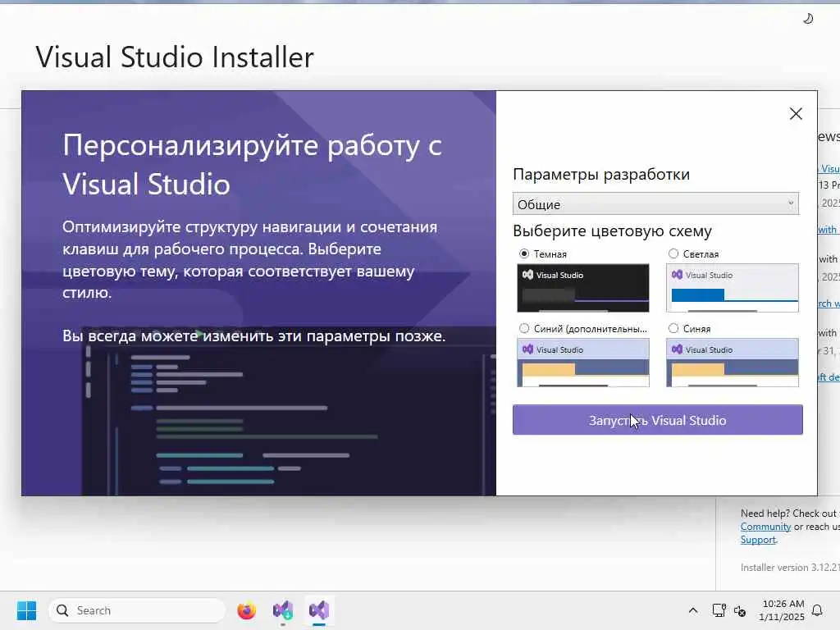Click the taskbar Search box
Viewport: 840px width, 630px height.
coord(137,610)
